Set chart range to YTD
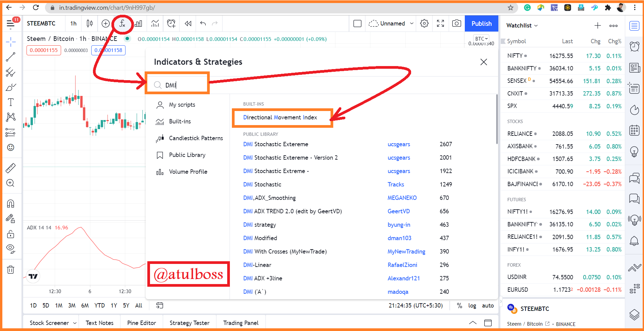 [99, 306]
